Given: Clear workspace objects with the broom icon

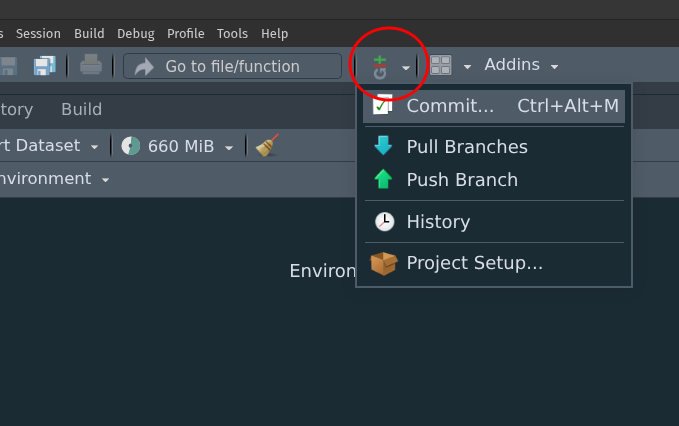Looking at the screenshot, I should 267,146.
